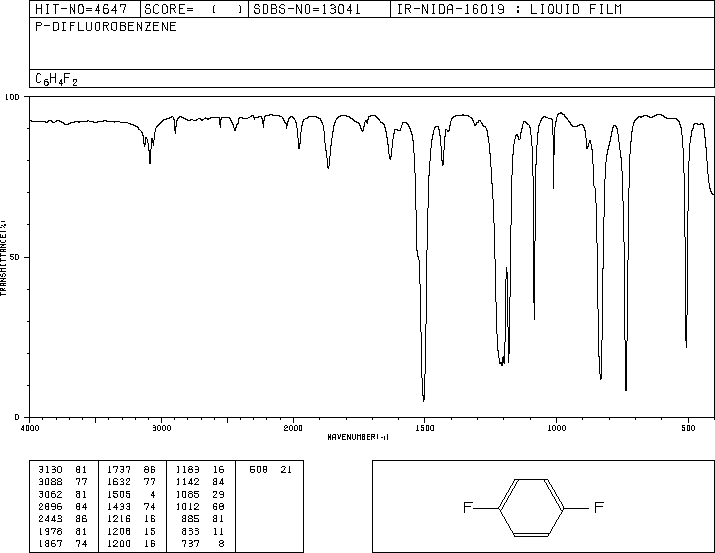Click the 737 peak entry
The height and width of the screenshot is (553, 715).
click(203, 543)
